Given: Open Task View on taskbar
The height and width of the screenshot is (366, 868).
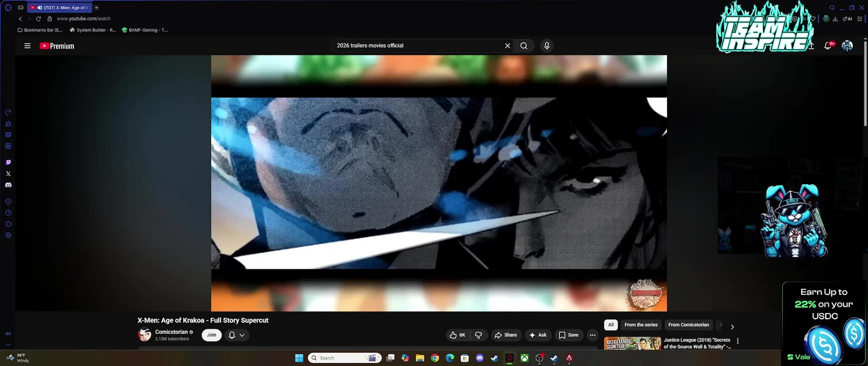Looking at the screenshot, I should point(390,358).
